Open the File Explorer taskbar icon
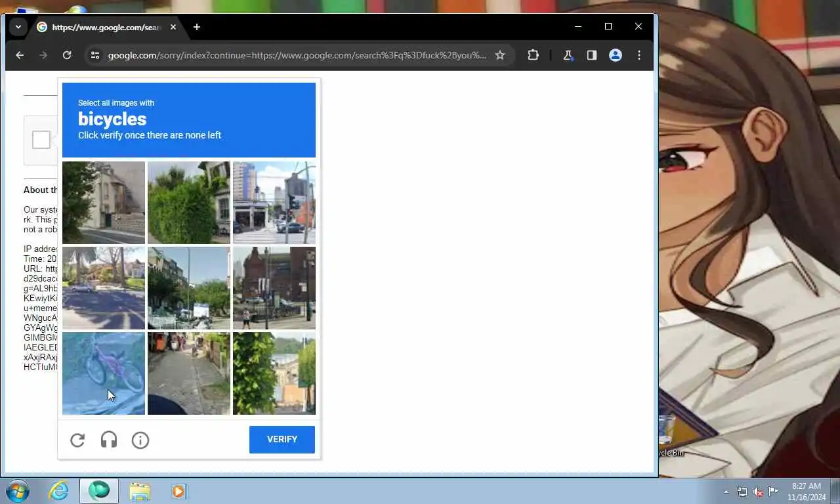Screen dimensions: 840x504 140,491
